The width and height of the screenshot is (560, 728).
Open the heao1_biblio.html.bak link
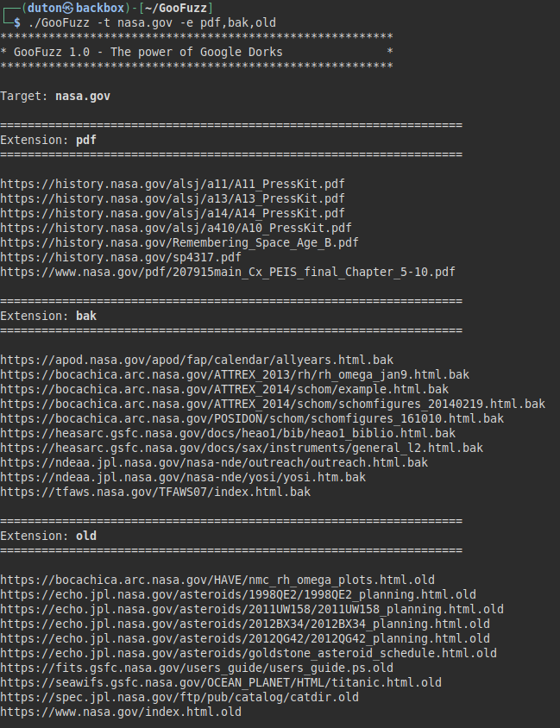tap(228, 433)
